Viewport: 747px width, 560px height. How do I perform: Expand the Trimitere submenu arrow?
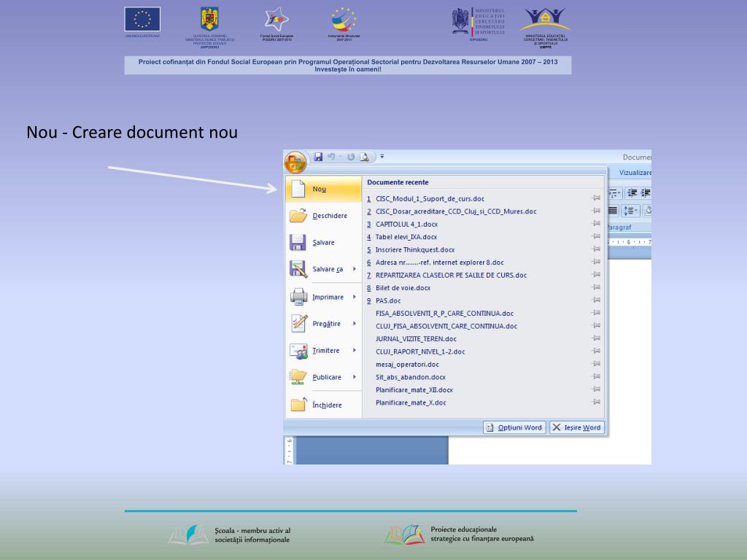tap(355, 351)
